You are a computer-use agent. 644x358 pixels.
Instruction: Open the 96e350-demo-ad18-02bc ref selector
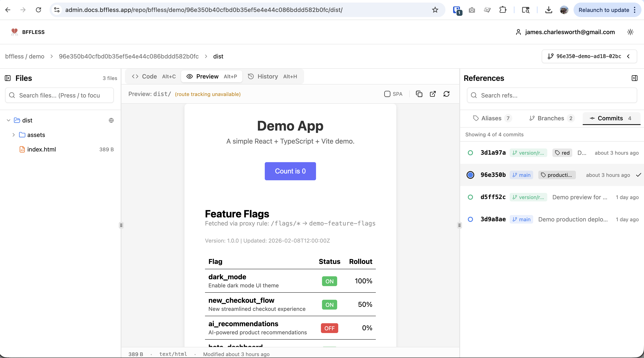[x=589, y=56]
